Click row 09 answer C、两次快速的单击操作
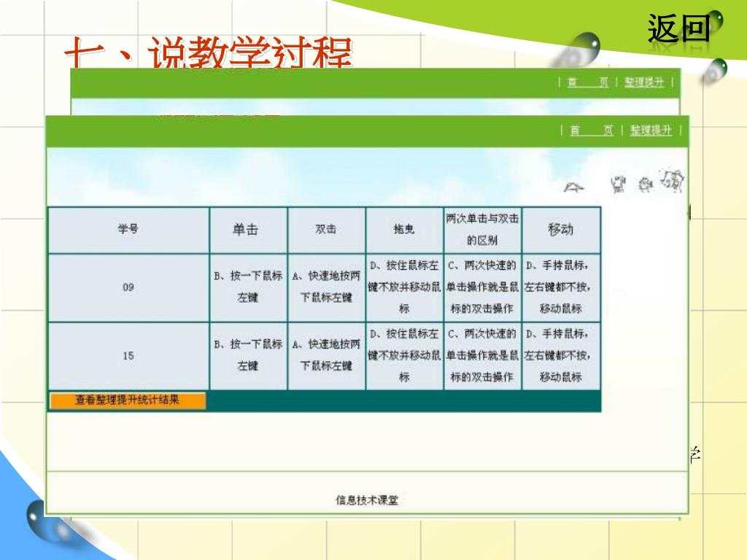 (x=483, y=287)
